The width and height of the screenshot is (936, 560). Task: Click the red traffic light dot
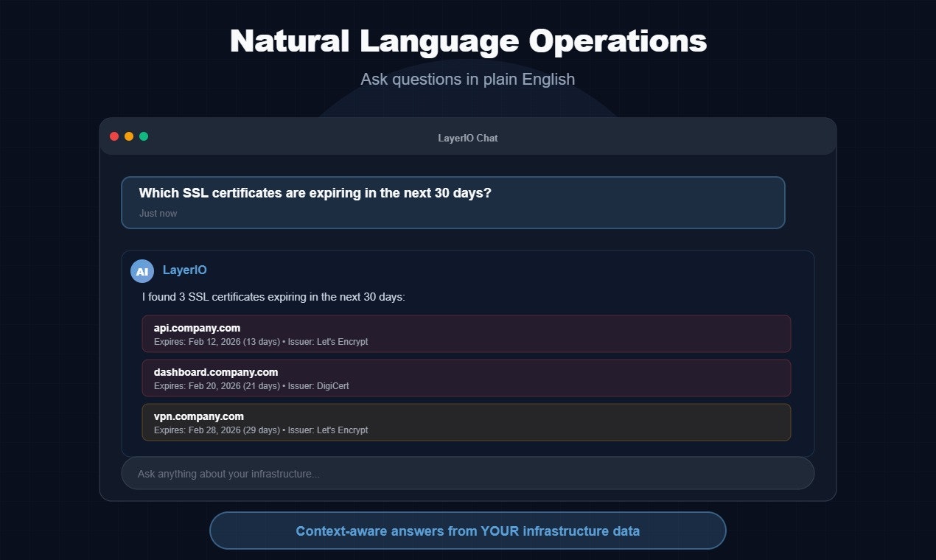point(114,136)
